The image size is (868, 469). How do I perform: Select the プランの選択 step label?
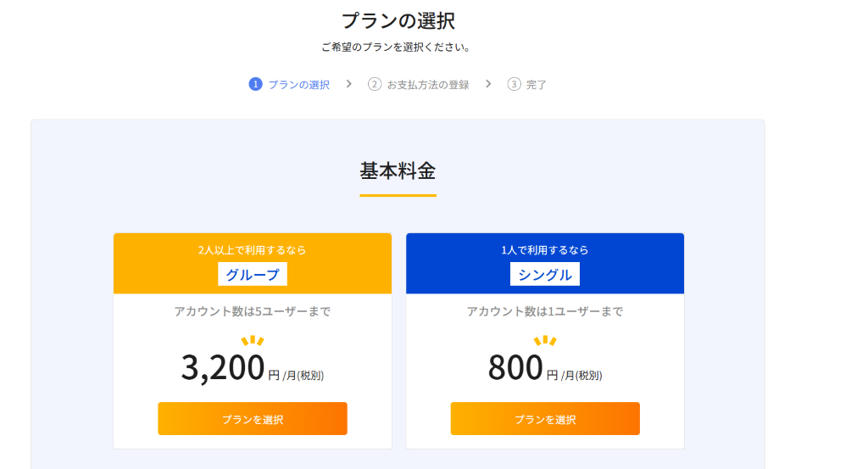(298, 85)
